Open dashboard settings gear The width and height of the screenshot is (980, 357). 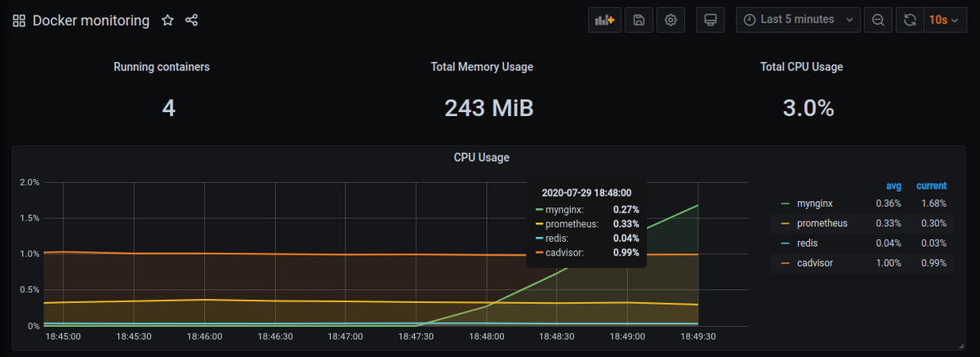(671, 20)
